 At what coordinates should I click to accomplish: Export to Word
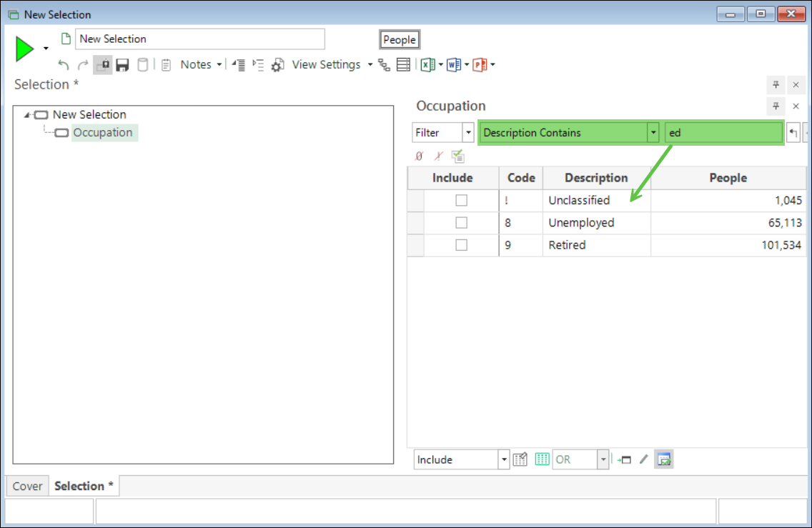pos(454,65)
